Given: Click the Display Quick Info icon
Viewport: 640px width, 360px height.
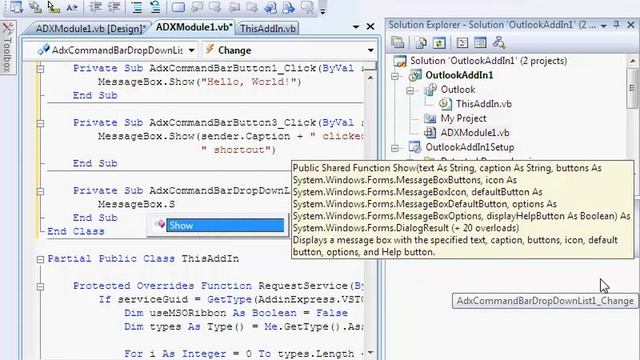Looking at the screenshot, I should (53, 7).
